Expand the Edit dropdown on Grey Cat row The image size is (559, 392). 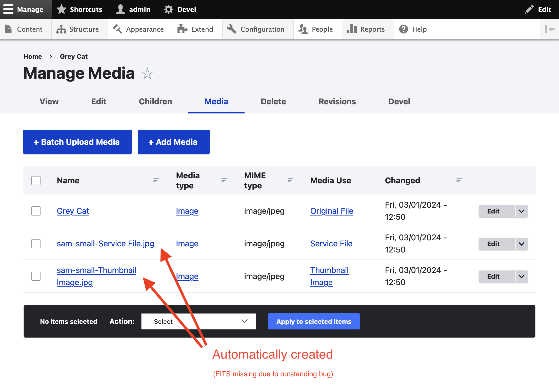click(521, 211)
